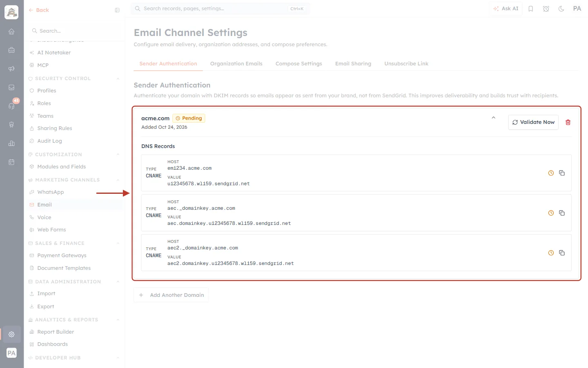Click the briefcase icon in left rail
This screenshot has height=368, width=588.
[11, 50]
